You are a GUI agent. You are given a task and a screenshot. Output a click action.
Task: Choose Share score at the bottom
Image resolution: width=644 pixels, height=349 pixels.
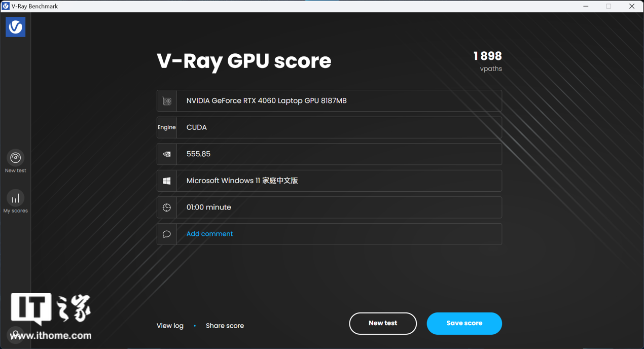(225, 326)
